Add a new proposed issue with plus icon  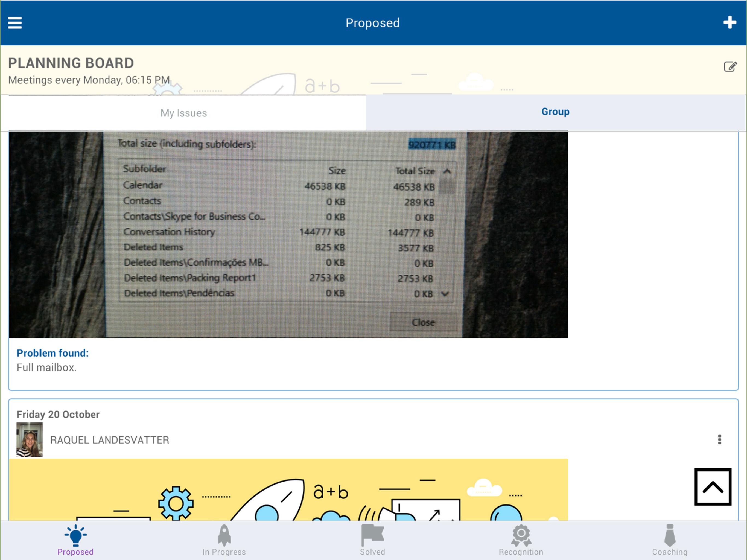point(730,23)
